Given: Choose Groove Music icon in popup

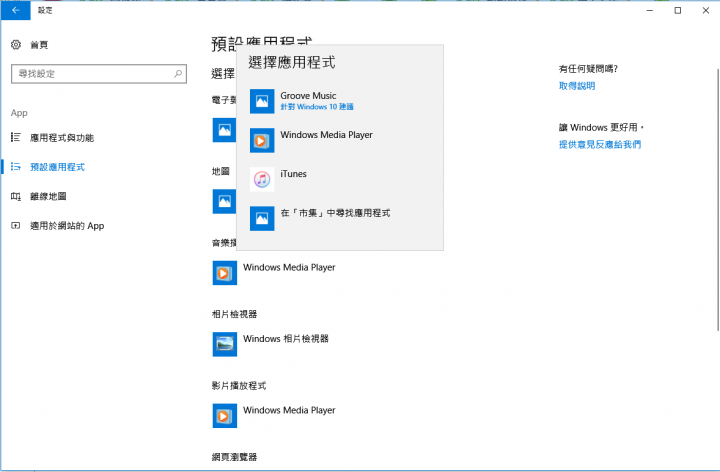Looking at the screenshot, I should coord(262,101).
